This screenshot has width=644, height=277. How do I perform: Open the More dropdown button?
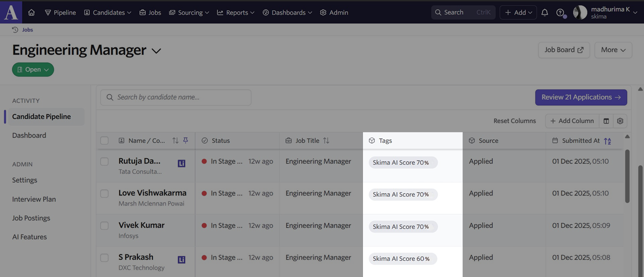click(x=613, y=50)
